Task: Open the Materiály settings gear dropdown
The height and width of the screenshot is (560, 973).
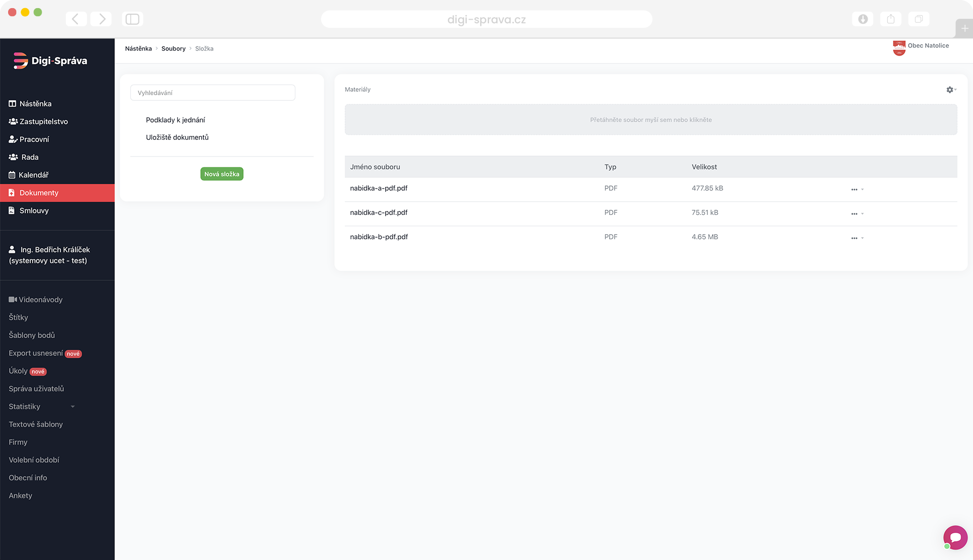Action: coord(951,90)
